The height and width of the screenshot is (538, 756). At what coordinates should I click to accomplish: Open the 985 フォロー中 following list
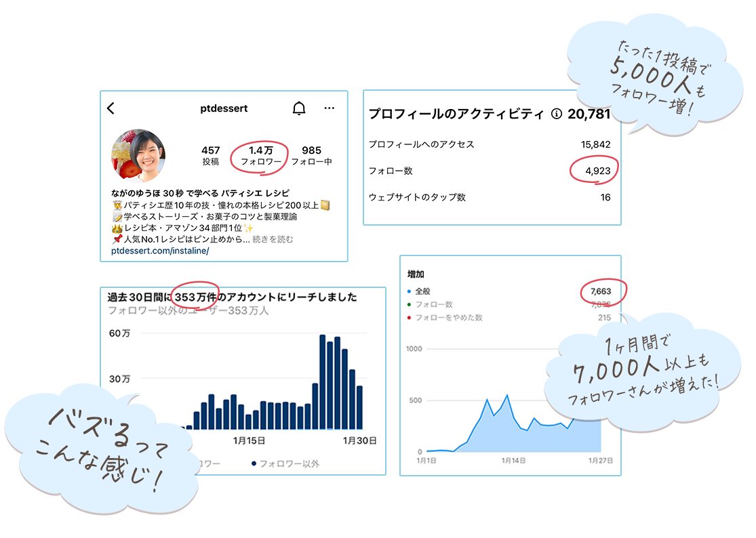[x=311, y=156]
